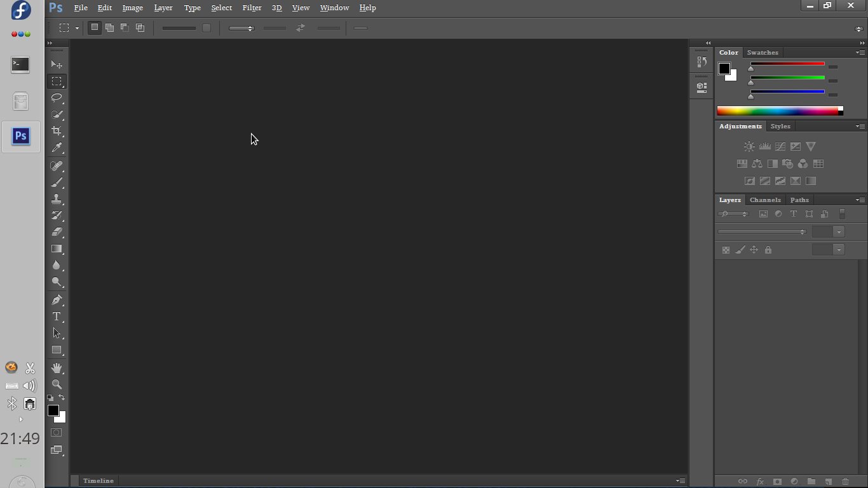Open the blend mode dropdown in Layers
The width and height of the screenshot is (868, 488).
click(762, 232)
